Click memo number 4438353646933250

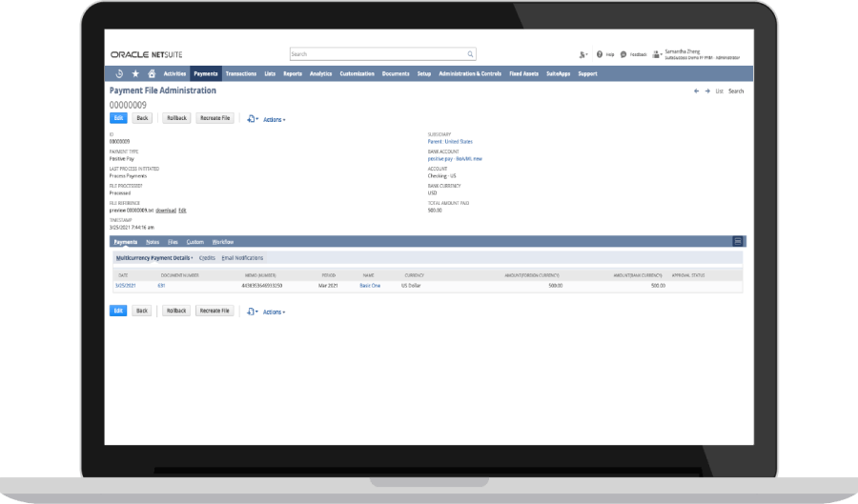click(x=262, y=285)
